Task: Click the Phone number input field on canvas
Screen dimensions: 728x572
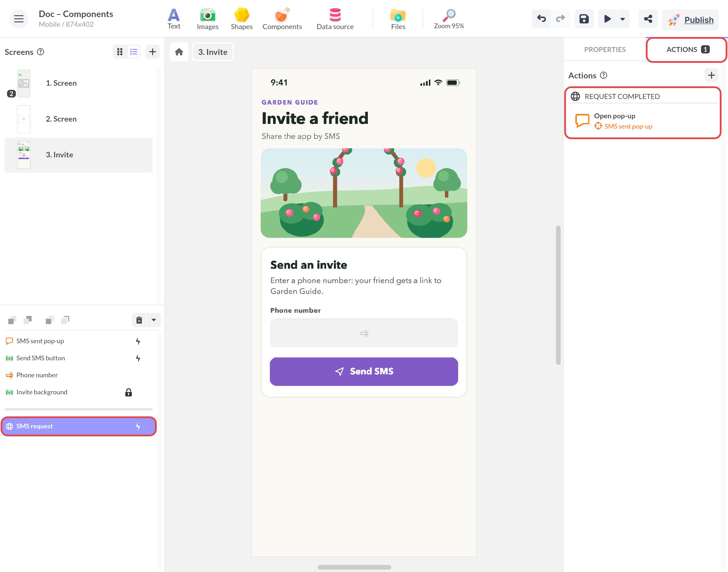Action: (364, 333)
